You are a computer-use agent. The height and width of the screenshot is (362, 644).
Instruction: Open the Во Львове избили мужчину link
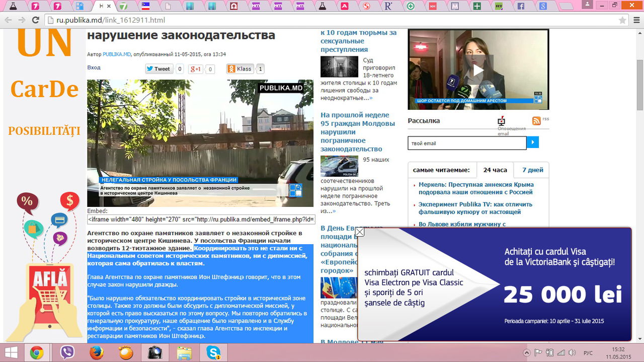point(462,224)
